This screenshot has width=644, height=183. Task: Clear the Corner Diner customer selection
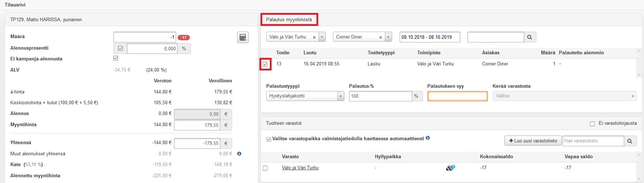click(x=381, y=37)
